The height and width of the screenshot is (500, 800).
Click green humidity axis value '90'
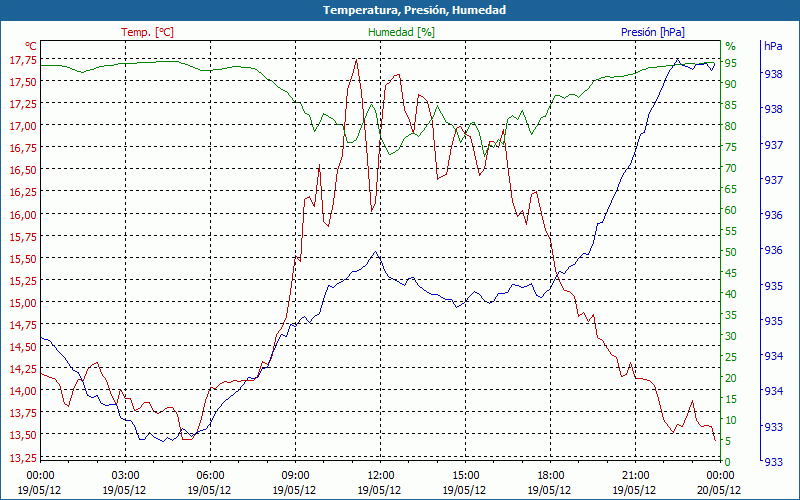click(731, 84)
